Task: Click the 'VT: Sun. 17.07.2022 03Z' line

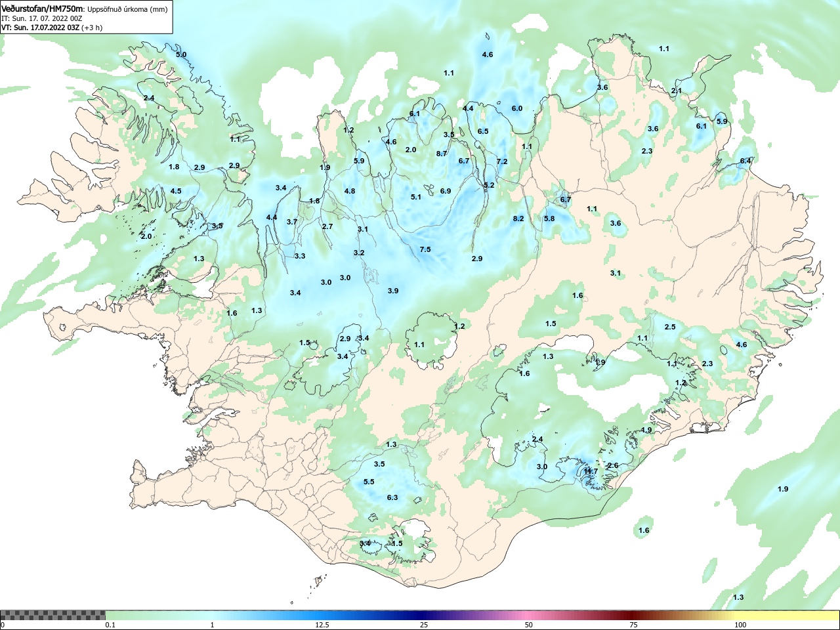Action: (40, 28)
